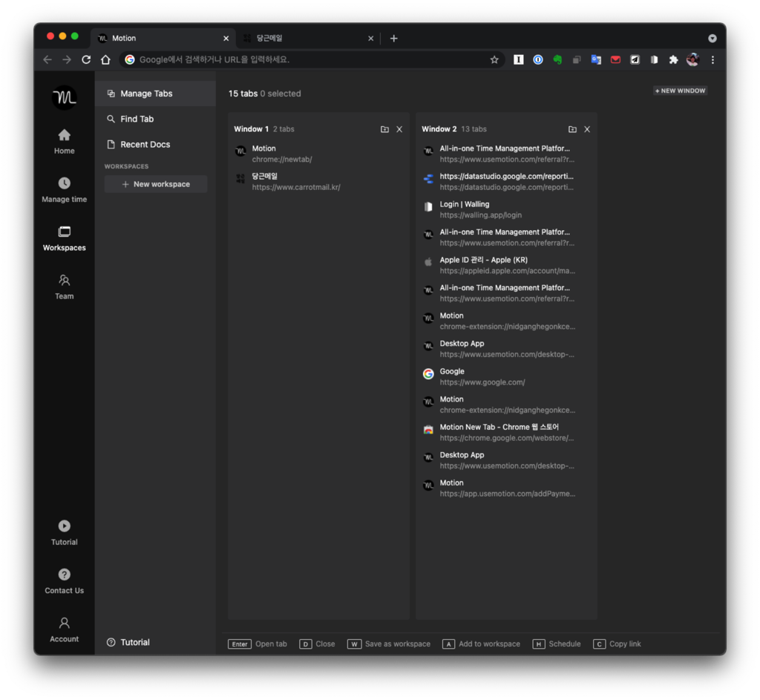
Task: Click Apple favicon in Window 2 list
Action: pos(428,262)
